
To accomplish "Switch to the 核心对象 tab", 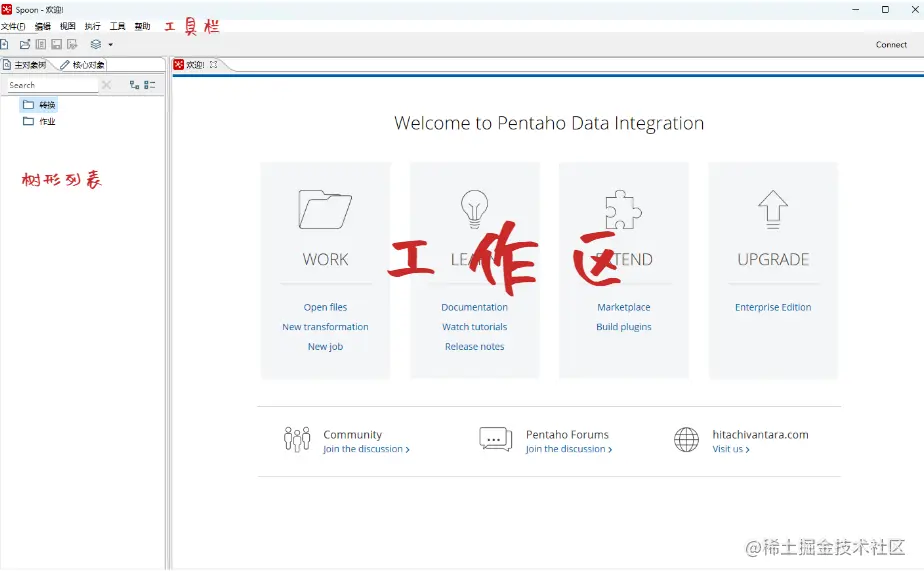I will [82, 65].
